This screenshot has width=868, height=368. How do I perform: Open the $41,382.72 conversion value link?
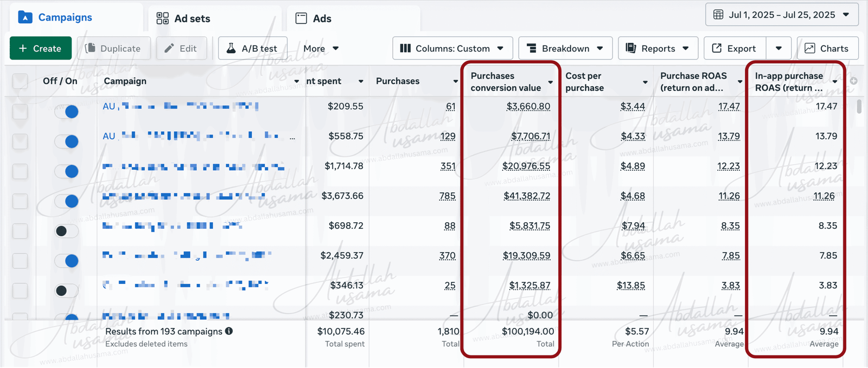point(526,196)
